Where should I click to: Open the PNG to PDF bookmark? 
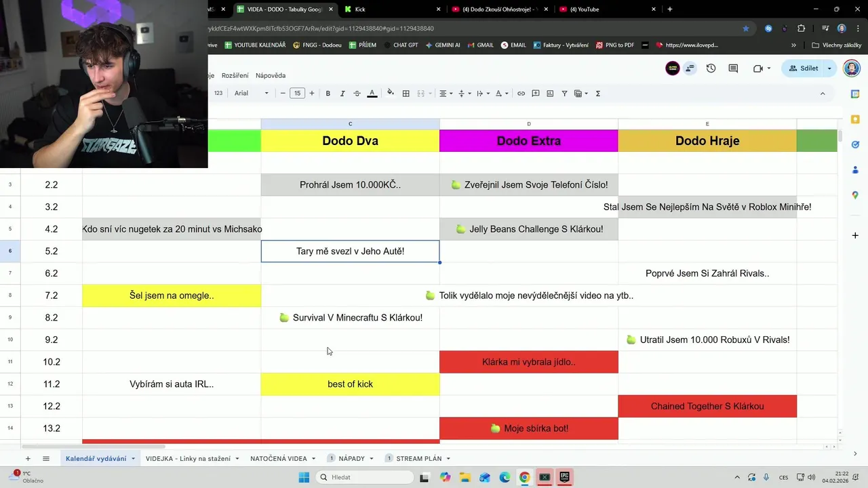click(614, 45)
